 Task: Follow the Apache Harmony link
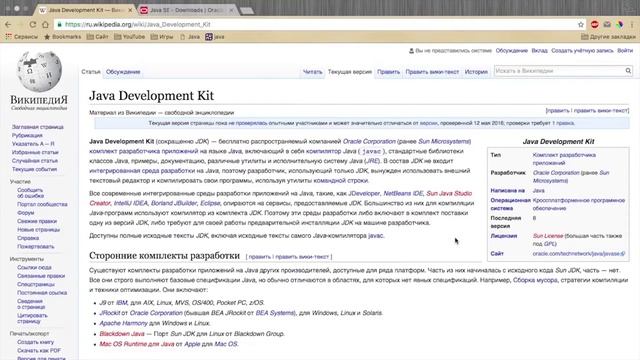(x=123, y=323)
